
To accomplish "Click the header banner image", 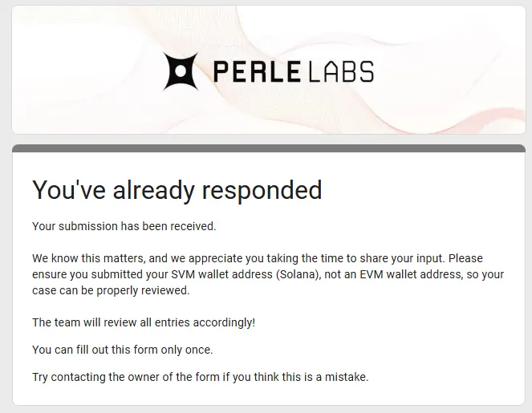I will tap(269, 70).
